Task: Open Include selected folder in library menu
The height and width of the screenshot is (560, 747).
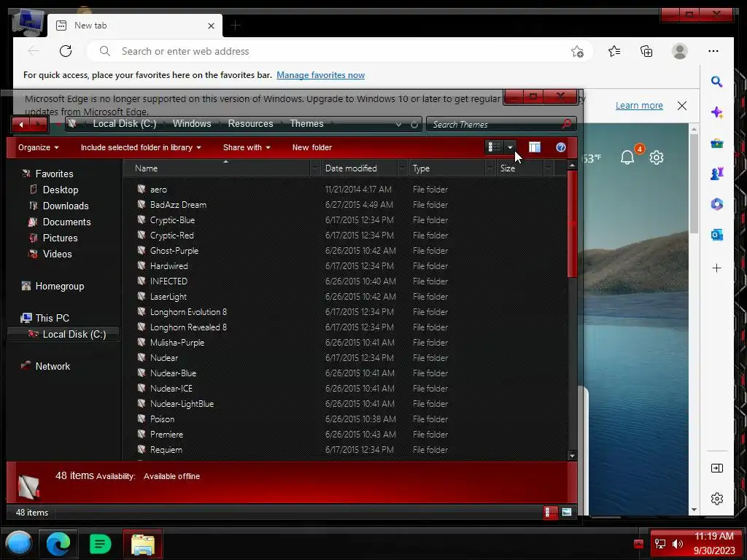Action: pyautogui.click(x=141, y=147)
